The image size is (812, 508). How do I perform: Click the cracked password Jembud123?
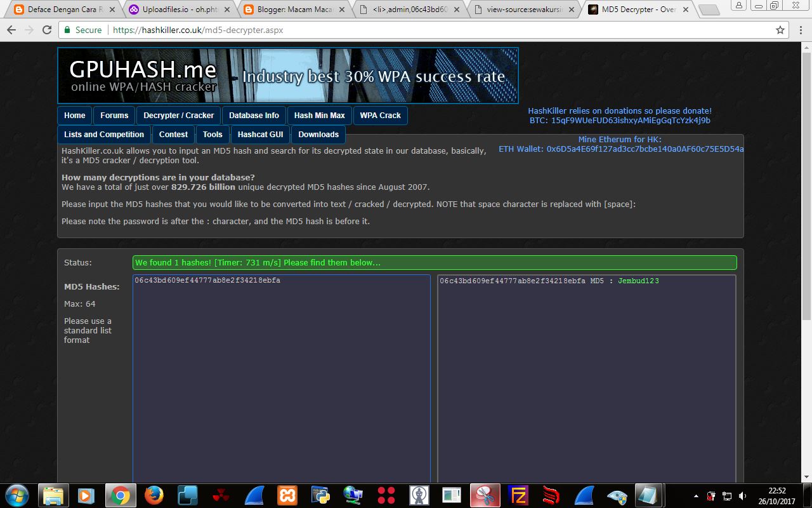[x=638, y=281]
